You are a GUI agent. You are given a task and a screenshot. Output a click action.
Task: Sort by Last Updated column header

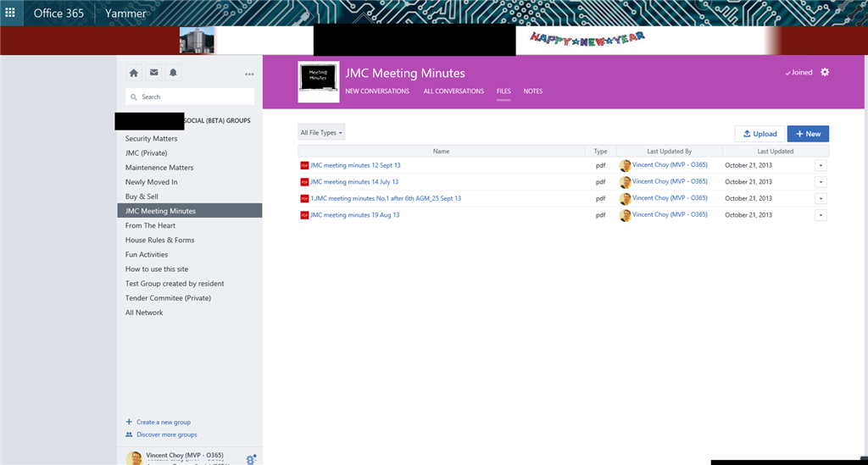775,151
